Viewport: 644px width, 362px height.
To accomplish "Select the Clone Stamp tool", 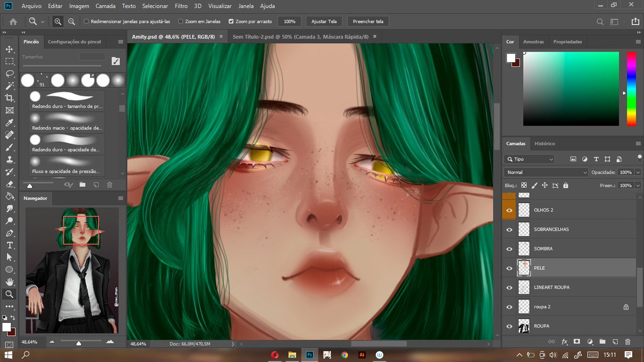I will pos(9,159).
